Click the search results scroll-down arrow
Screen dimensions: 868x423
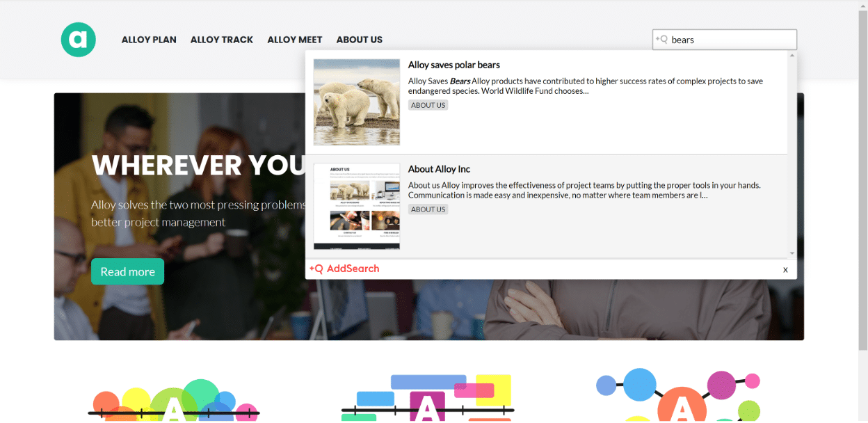coord(792,253)
